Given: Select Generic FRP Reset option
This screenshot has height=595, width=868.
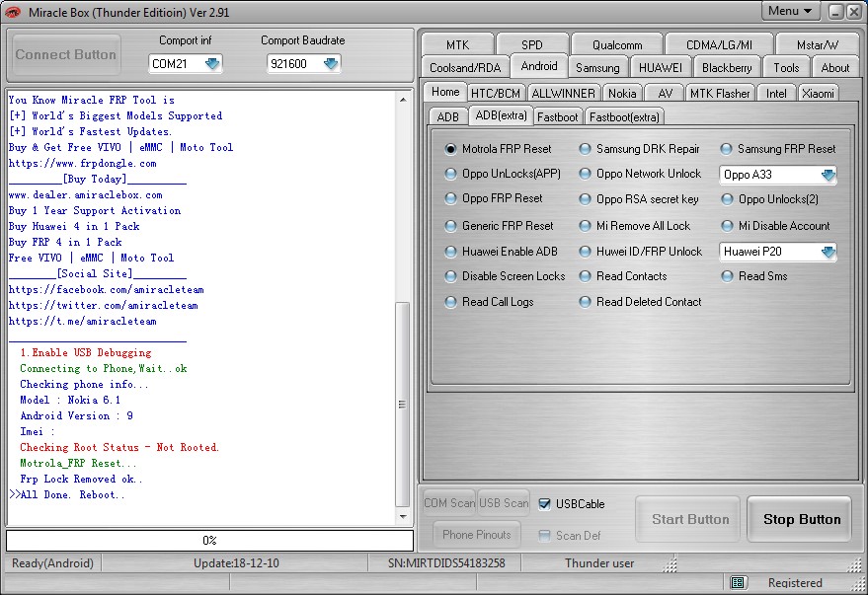Looking at the screenshot, I should coord(450,226).
